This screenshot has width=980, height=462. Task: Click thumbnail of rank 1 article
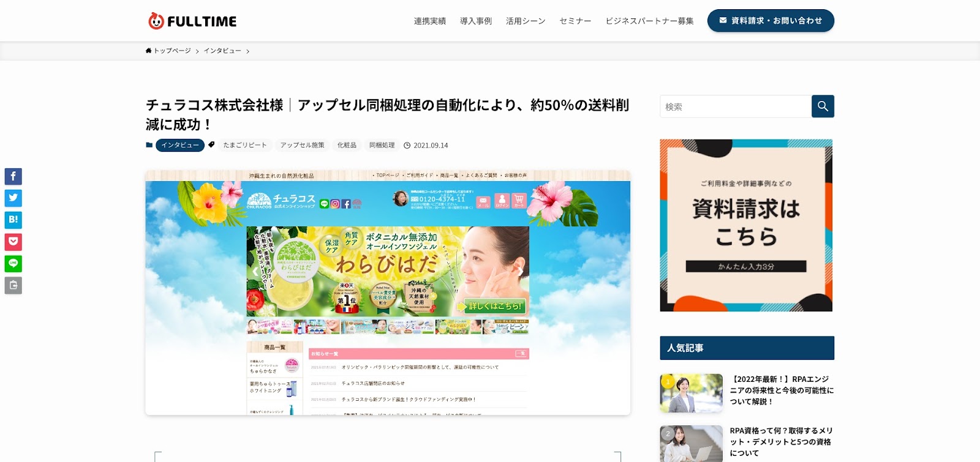click(692, 393)
